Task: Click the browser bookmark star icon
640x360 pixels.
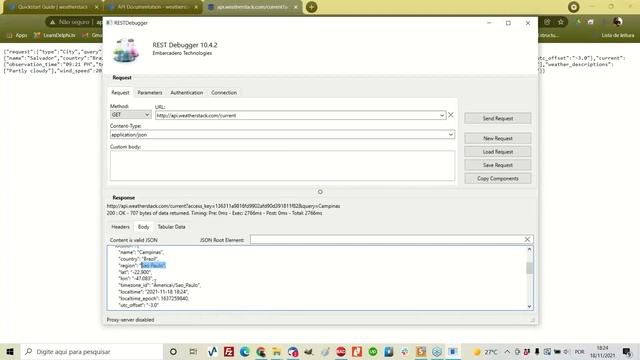Action: (x=561, y=22)
